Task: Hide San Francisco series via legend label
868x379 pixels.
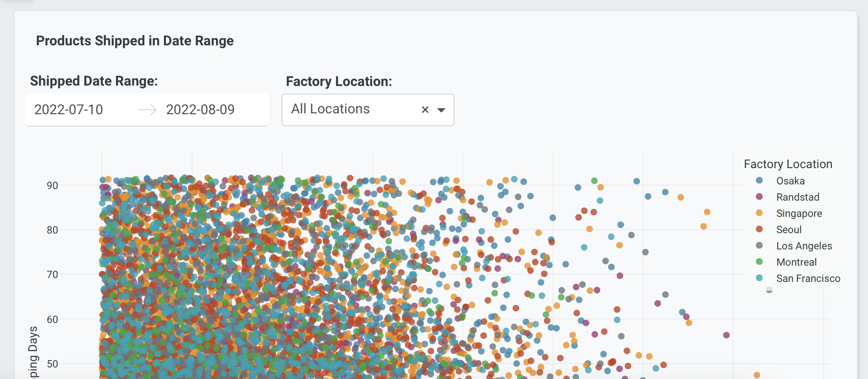Action: (808, 278)
